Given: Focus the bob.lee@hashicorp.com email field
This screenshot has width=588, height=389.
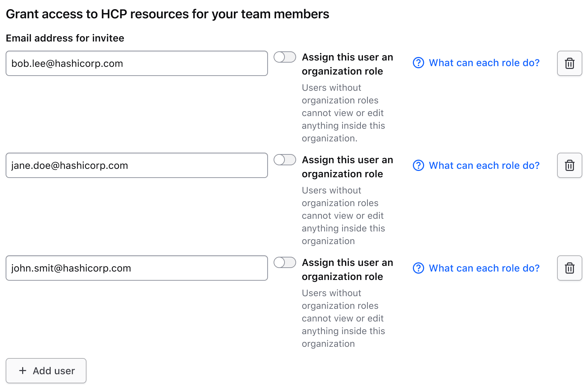Looking at the screenshot, I should [x=136, y=63].
